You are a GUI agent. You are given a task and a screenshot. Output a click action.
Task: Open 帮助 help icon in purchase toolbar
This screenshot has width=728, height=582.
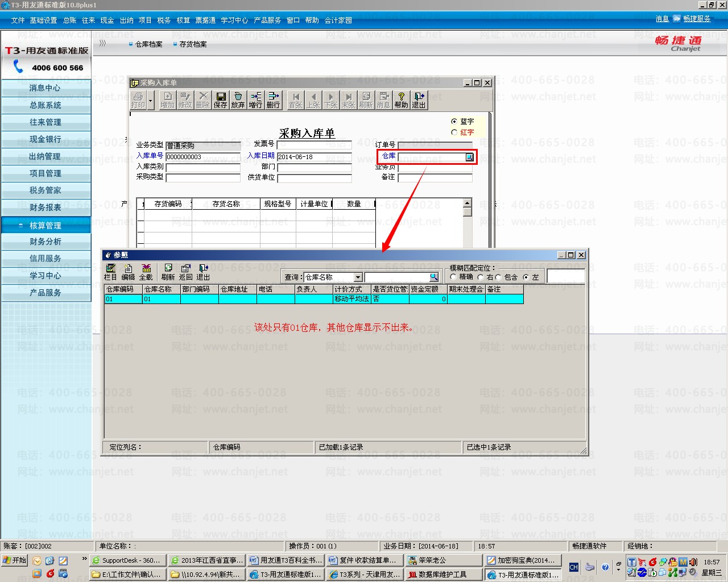tap(401, 99)
